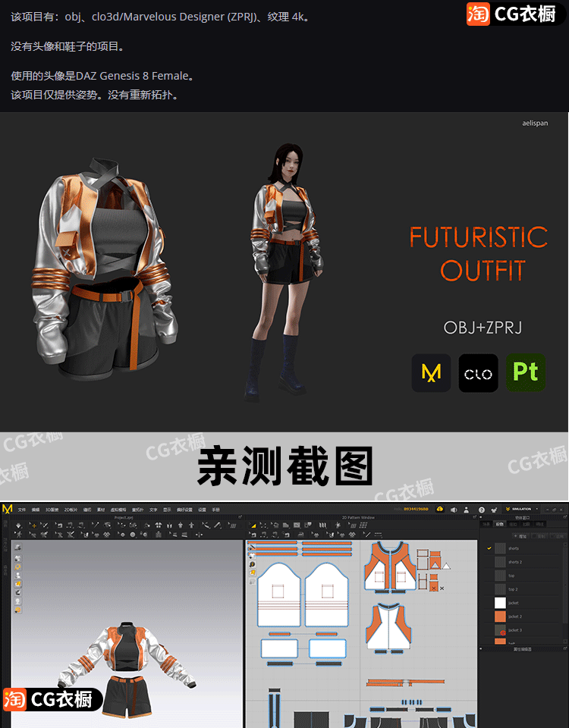
Task: Click the + 增加 fabric button
Action: point(520,536)
